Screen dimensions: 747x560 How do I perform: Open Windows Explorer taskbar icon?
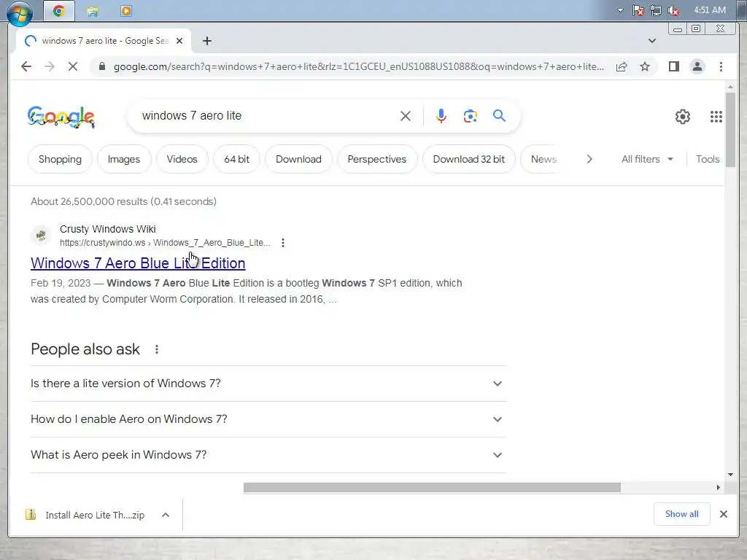pos(93,11)
